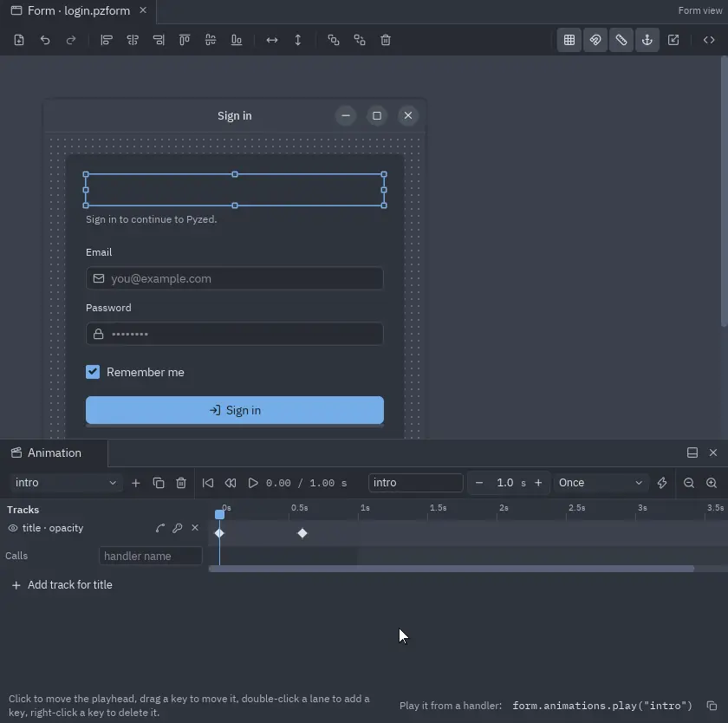728x723 pixels.
Task: Step back with rewind button
Action: point(231,483)
